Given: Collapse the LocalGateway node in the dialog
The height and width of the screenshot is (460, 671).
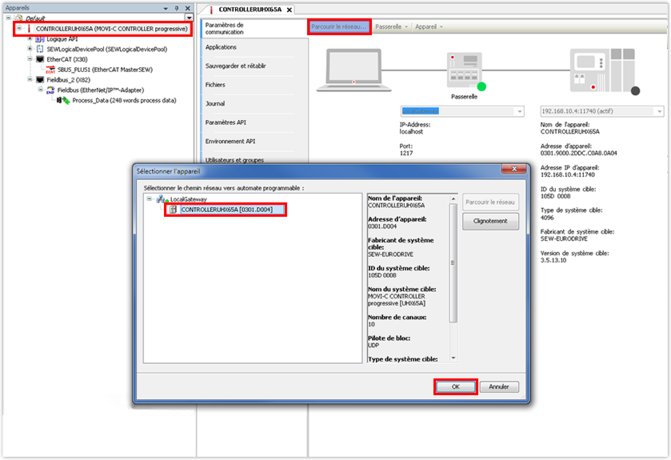Looking at the screenshot, I should (x=149, y=199).
